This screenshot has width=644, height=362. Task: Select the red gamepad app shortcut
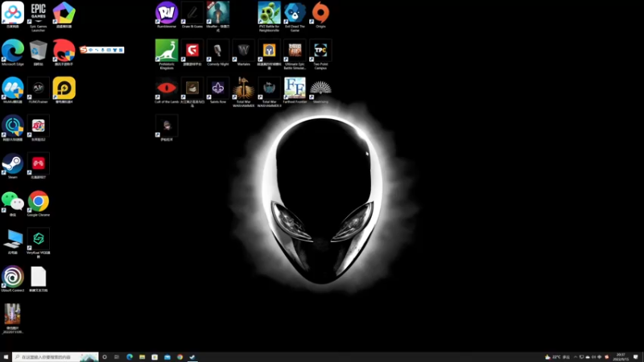coord(38,166)
